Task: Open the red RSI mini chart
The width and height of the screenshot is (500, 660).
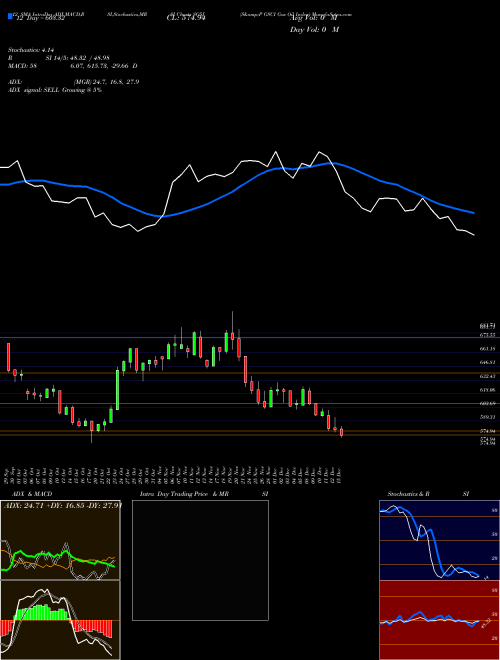Action: click(439, 620)
